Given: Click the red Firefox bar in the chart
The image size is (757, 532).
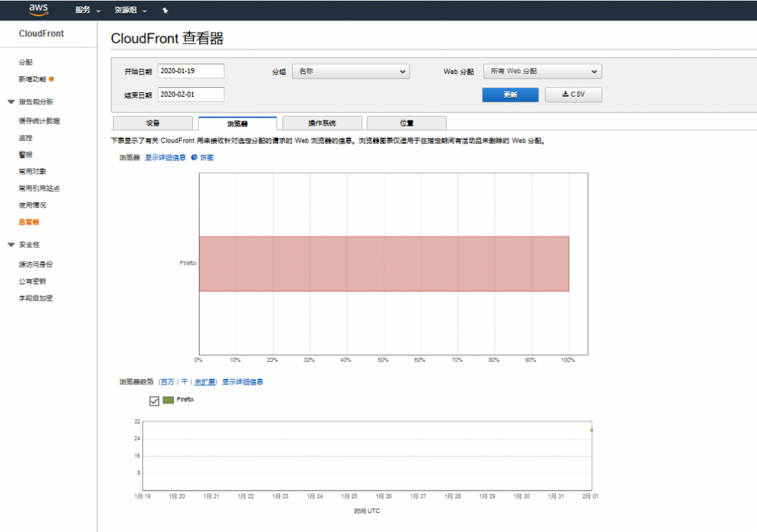Looking at the screenshot, I should [384, 264].
